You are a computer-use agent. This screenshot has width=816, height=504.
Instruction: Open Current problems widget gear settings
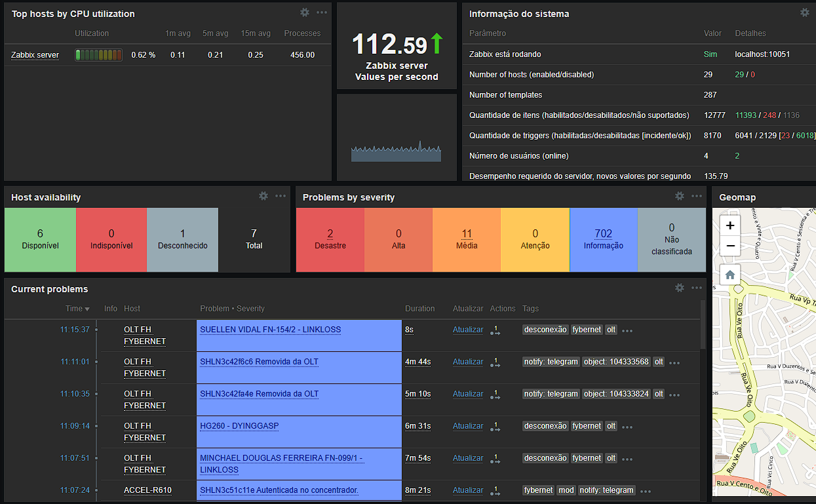(680, 288)
